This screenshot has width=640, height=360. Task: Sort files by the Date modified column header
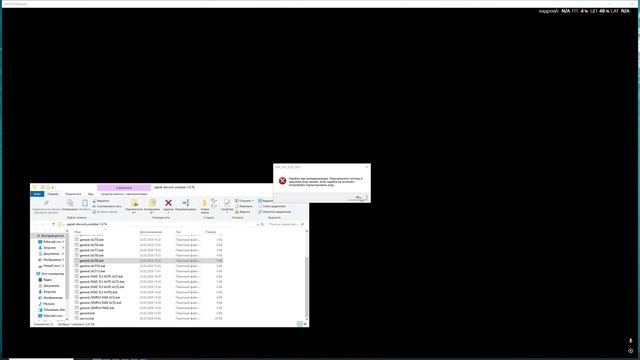click(151, 232)
